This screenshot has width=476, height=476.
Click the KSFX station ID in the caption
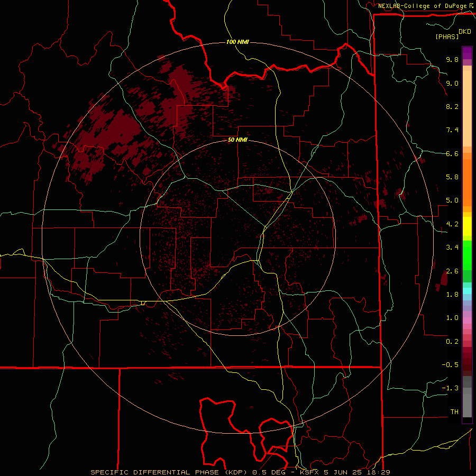[310, 472]
